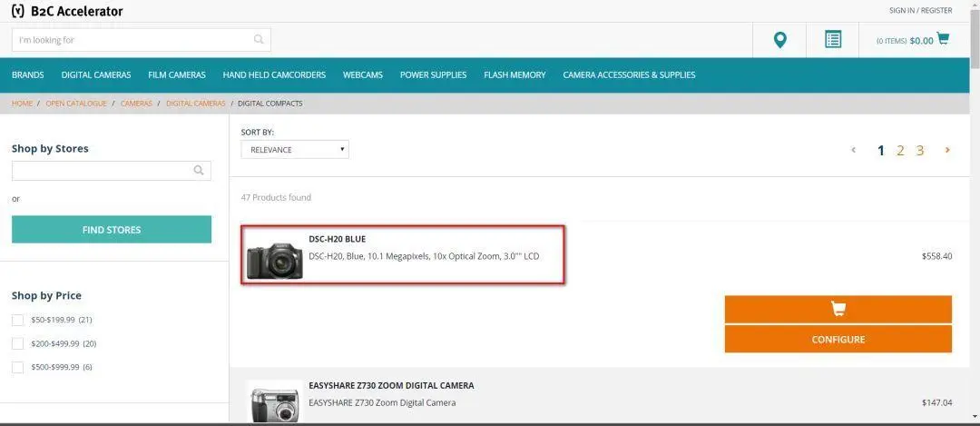Open the DSC-H20 BLUE product title

coord(337,239)
